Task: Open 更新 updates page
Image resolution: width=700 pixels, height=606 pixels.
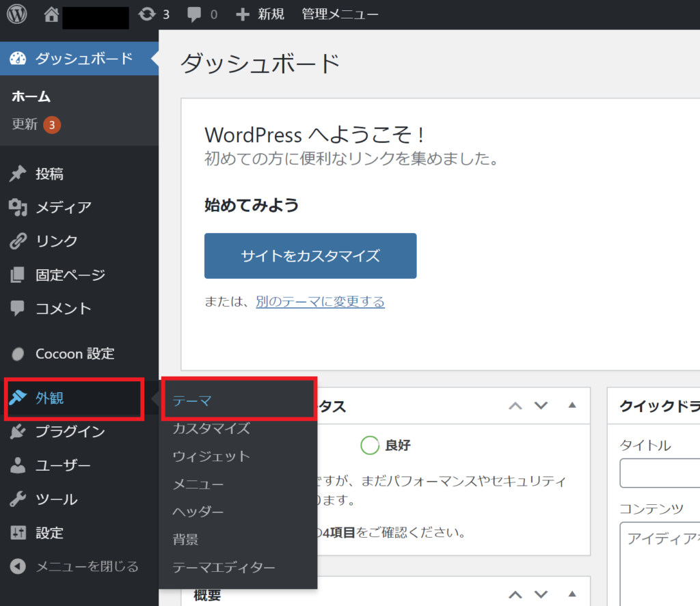Action: point(25,124)
